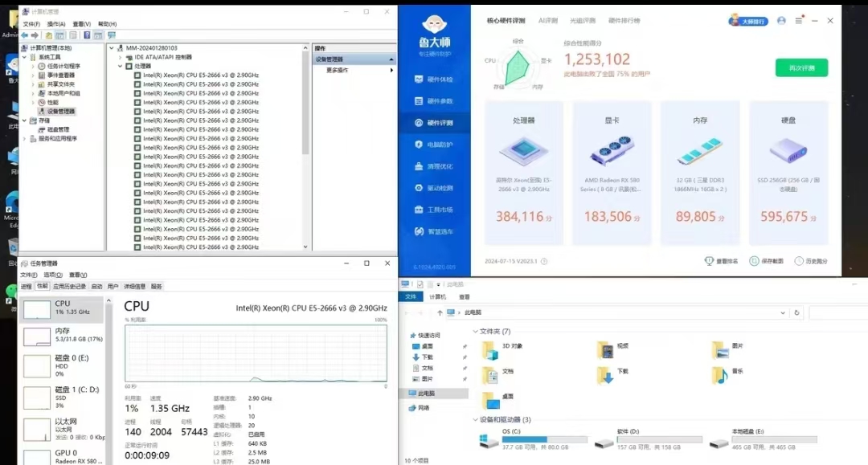
Task: Open the 操作(A) menu in 计算机管理
Action: pyautogui.click(x=56, y=24)
